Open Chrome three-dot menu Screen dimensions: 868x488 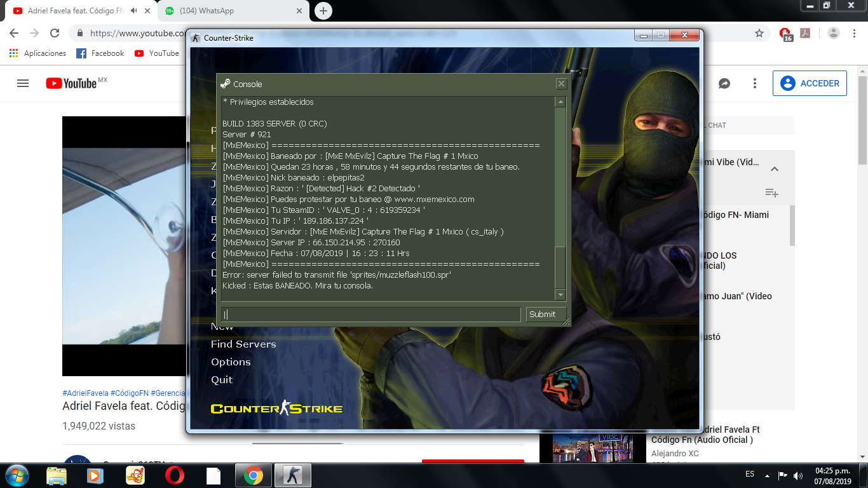(x=855, y=33)
